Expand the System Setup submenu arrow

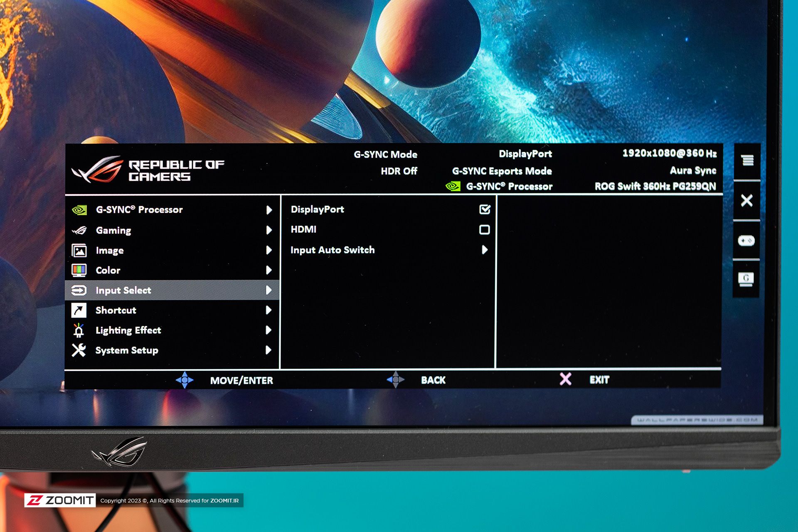(268, 350)
